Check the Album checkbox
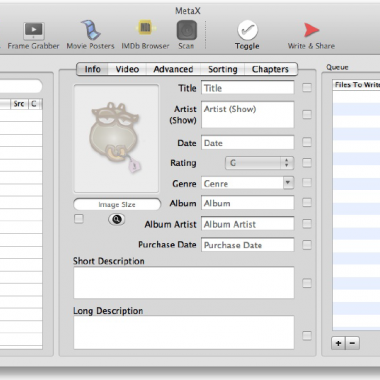Screen dimensions: 380x380 pyautogui.click(x=307, y=203)
